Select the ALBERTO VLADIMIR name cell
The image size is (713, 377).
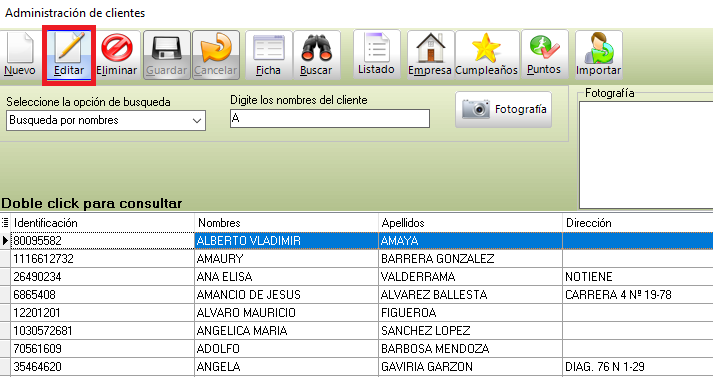tap(286, 241)
